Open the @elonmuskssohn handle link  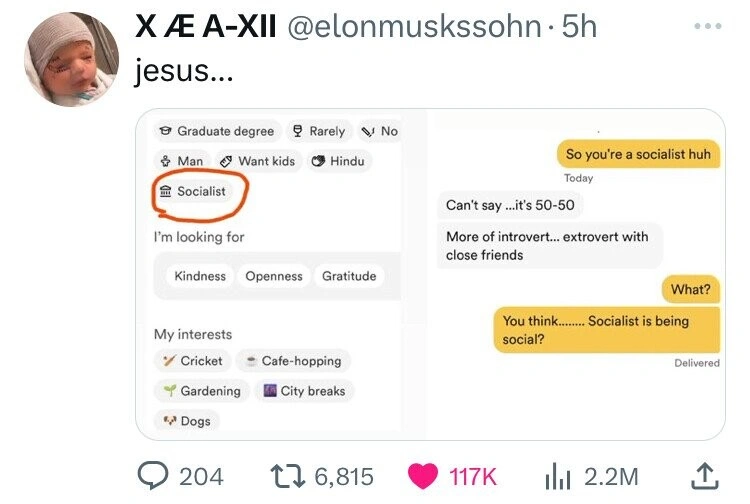pyautogui.click(x=413, y=27)
